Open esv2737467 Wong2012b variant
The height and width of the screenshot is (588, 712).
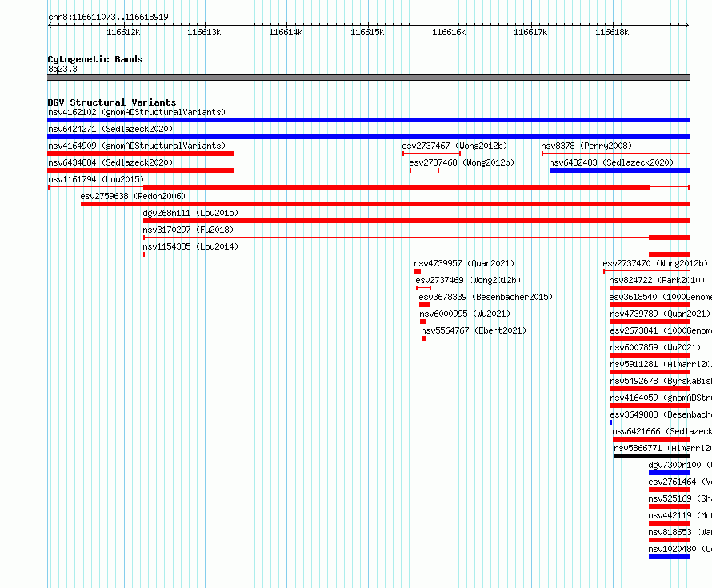click(x=454, y=146)
